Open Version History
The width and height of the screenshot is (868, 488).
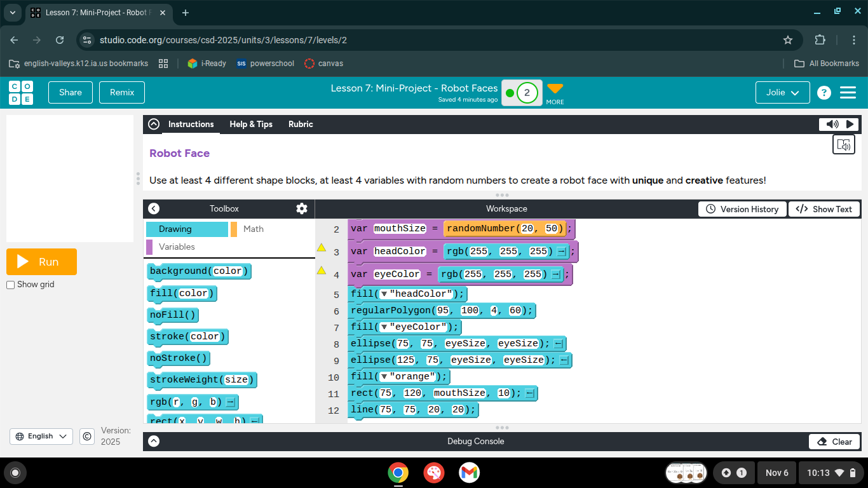(x=742, y=209)
